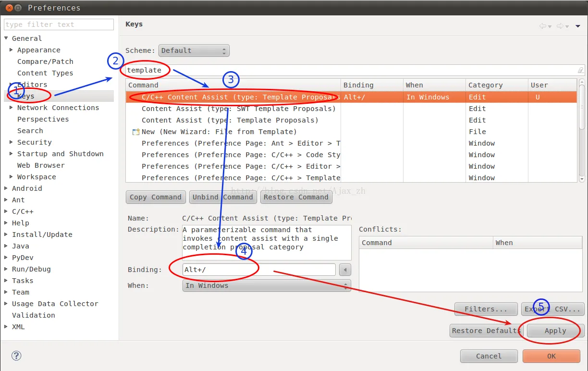Click the Restore Command button
Viewport: 588px width, 371px height.
point(296,197)
